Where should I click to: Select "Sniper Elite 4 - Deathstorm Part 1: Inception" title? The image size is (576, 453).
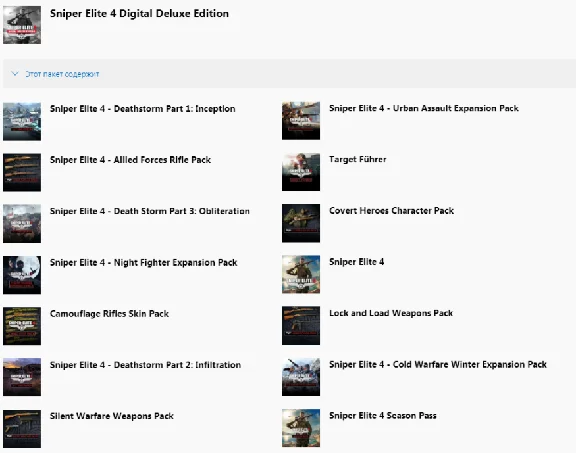tap(143, 109)
